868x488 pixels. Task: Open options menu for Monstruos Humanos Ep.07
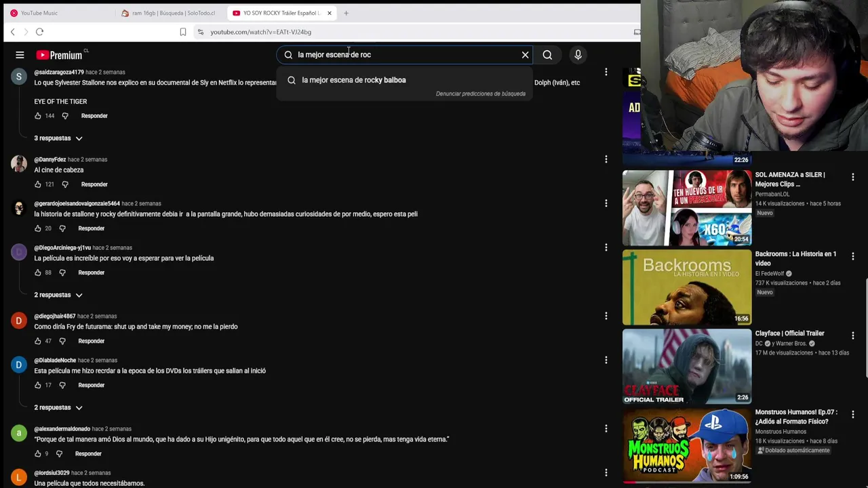point(853,414)
